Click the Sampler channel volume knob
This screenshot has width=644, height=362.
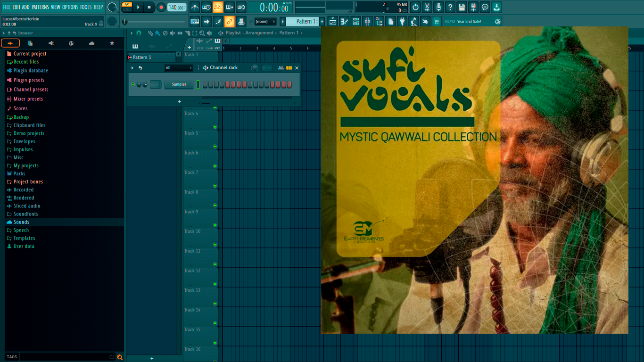coord(145,84)
